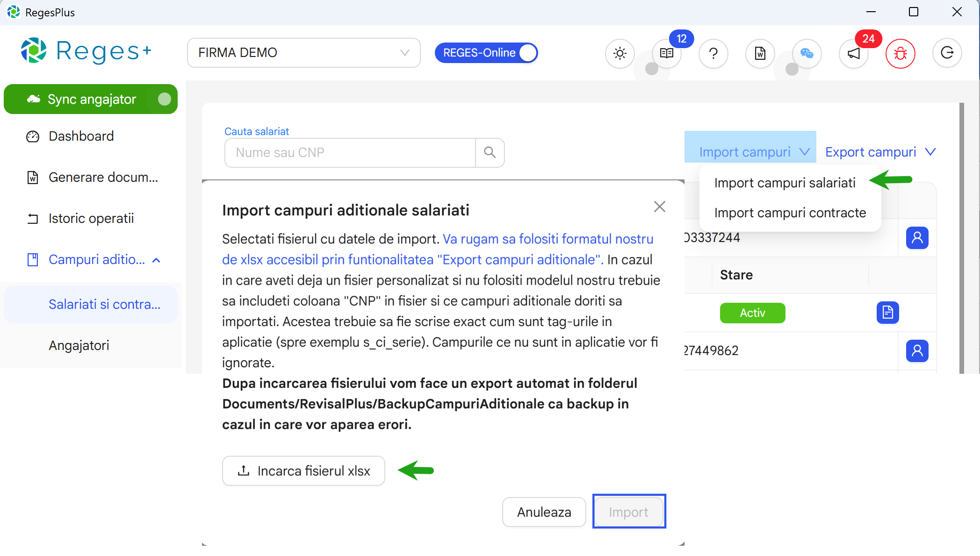Viewport: 980px width, 556px height.
Task: Toggle light/dark theme with the brightness icon
Action: [620, 53]
